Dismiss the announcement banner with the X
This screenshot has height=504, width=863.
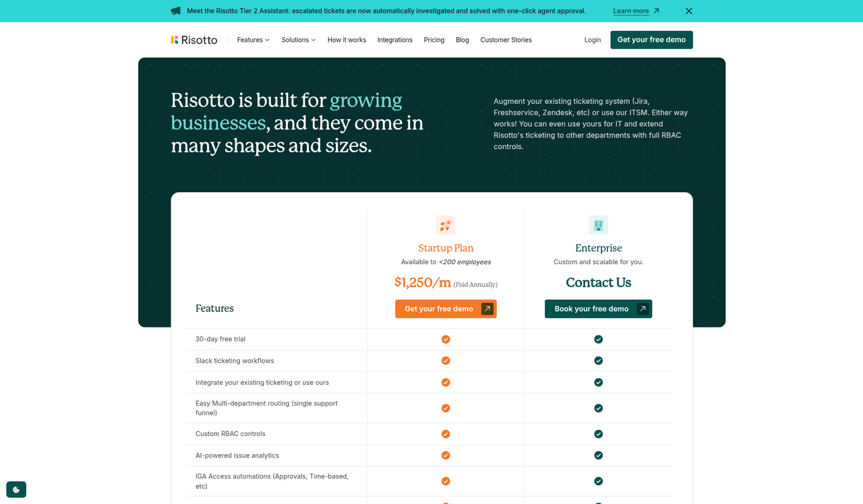pos(688,11)
